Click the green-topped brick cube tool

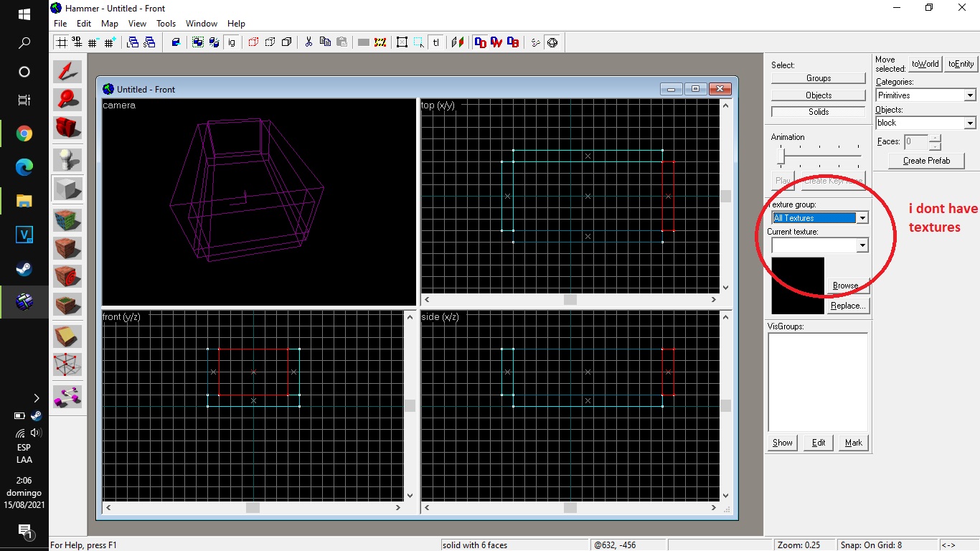(x=67, y=303)
